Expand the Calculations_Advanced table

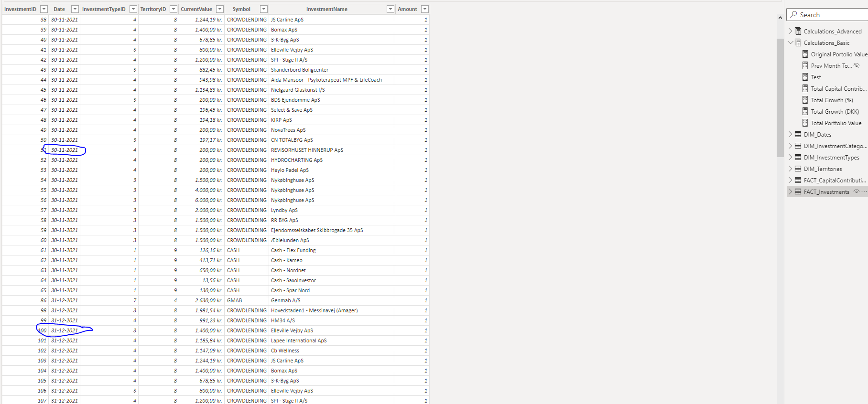click(x=790, y=31)
